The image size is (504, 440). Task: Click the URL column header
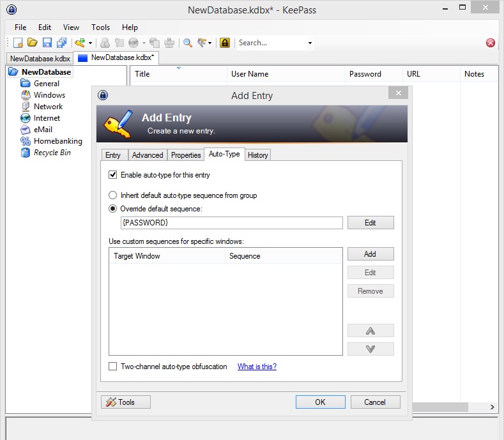coord(431,74)
